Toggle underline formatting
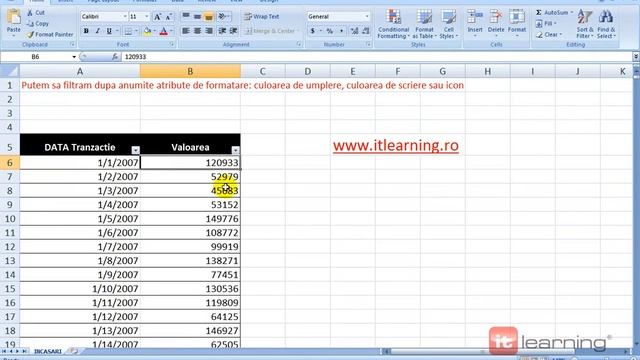The image size is (640, 360). tap(109, 31)
